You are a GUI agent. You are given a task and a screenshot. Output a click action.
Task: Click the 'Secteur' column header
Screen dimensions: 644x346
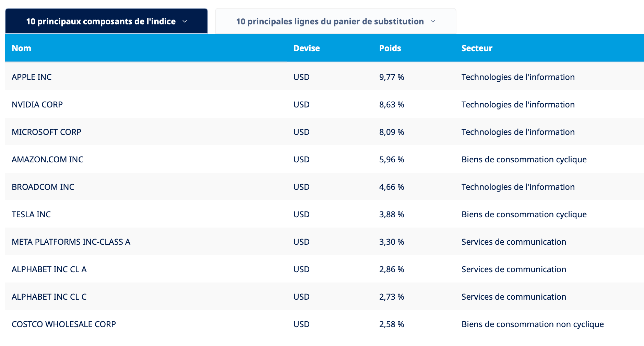pyautogui.click(x=477, y=48)
